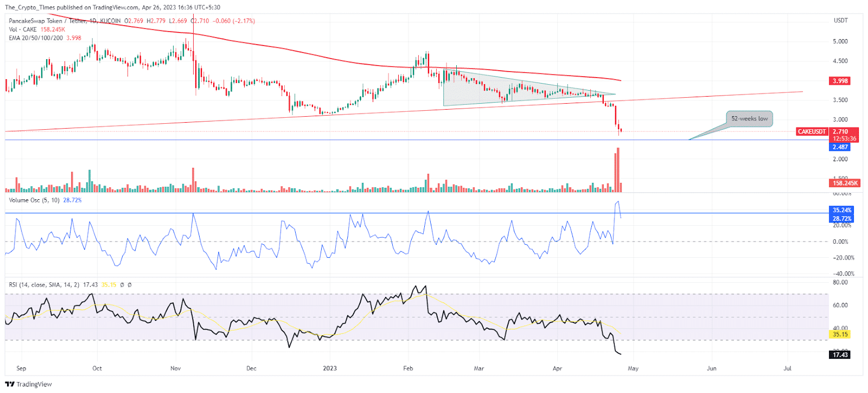Click the 'Nov' label on the time axis

pos(176,368)
